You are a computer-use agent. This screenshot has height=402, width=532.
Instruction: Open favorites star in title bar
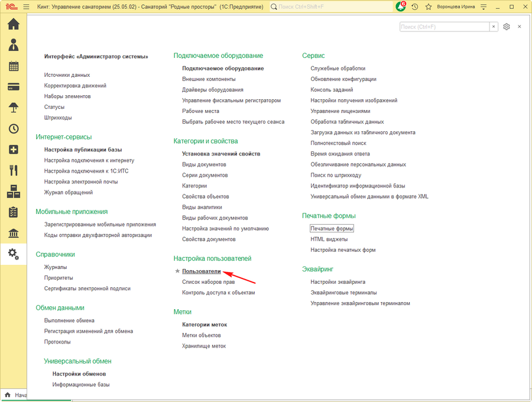pos(429,7)
